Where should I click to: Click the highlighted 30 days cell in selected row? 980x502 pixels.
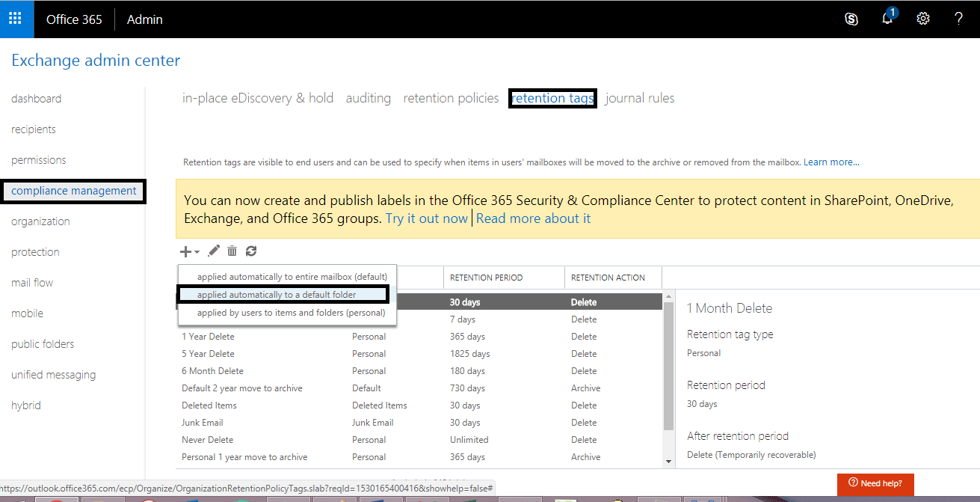point(465,302)
